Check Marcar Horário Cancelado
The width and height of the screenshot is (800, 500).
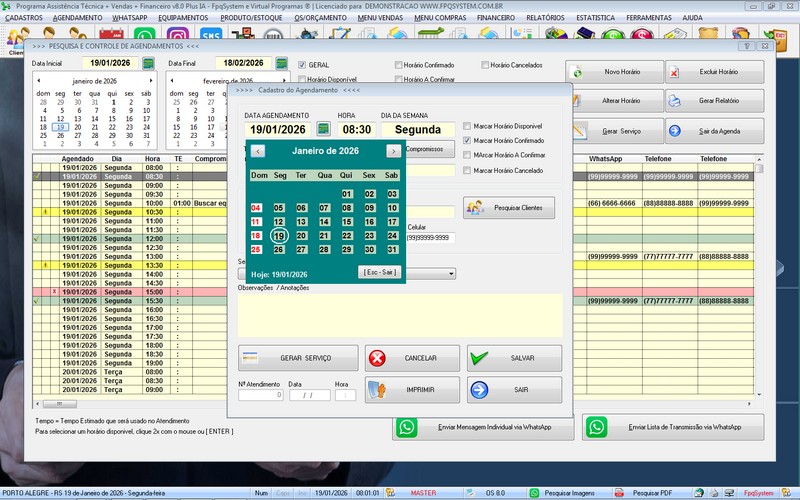pos(467,170)
